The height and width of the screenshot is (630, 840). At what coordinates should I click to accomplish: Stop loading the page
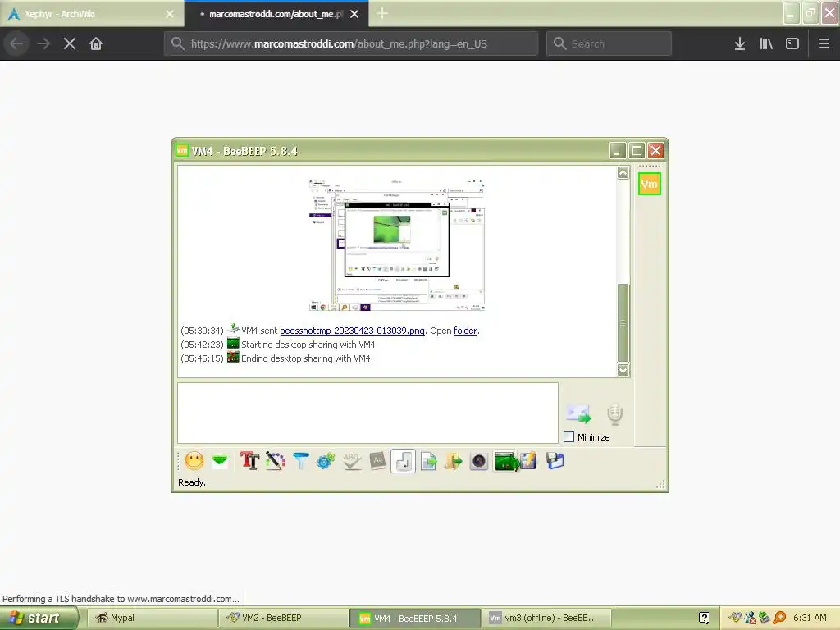coord(70,43)
